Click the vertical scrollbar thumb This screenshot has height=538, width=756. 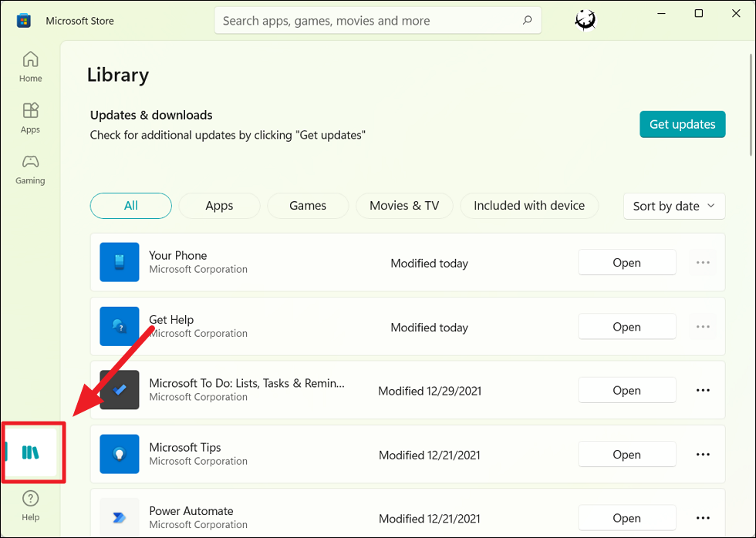[751, 105]
